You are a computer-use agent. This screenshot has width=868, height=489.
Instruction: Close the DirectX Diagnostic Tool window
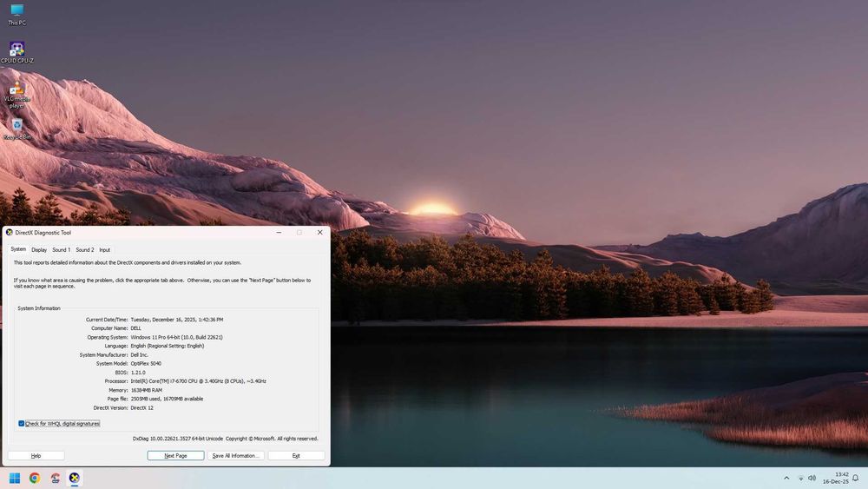coord(320,233)
